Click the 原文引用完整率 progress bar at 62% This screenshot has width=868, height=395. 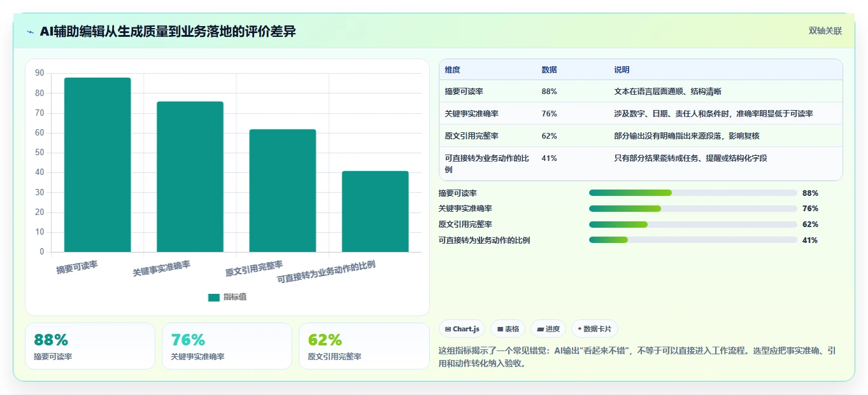[693, 225]
